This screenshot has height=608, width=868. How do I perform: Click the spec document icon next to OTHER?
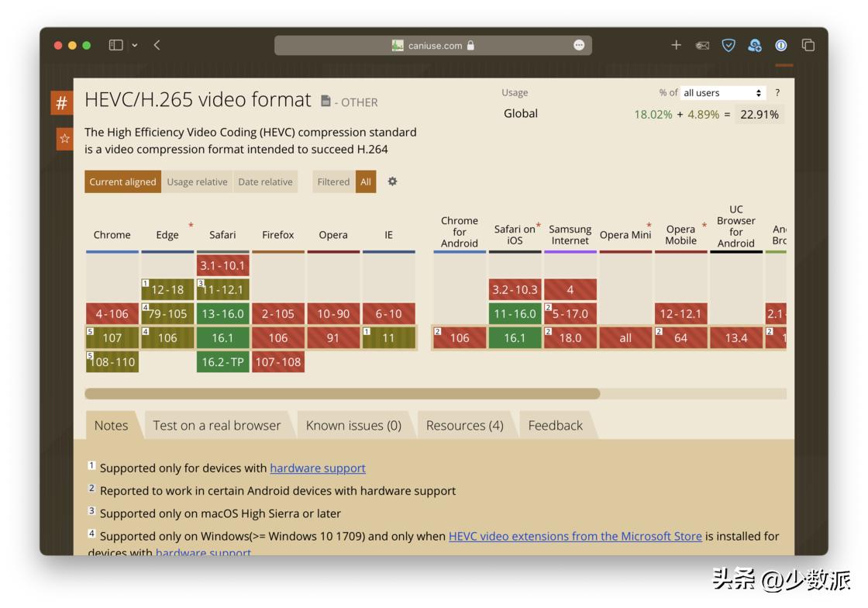(325, 101)
